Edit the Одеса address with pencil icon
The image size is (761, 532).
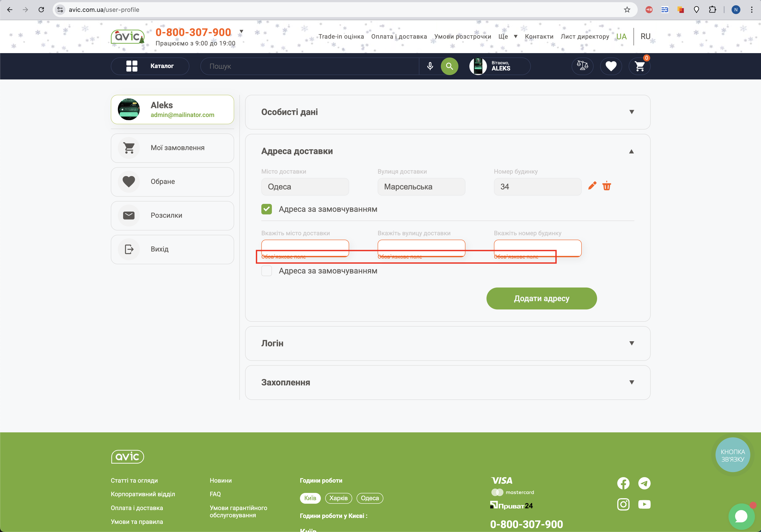[592, 186]
